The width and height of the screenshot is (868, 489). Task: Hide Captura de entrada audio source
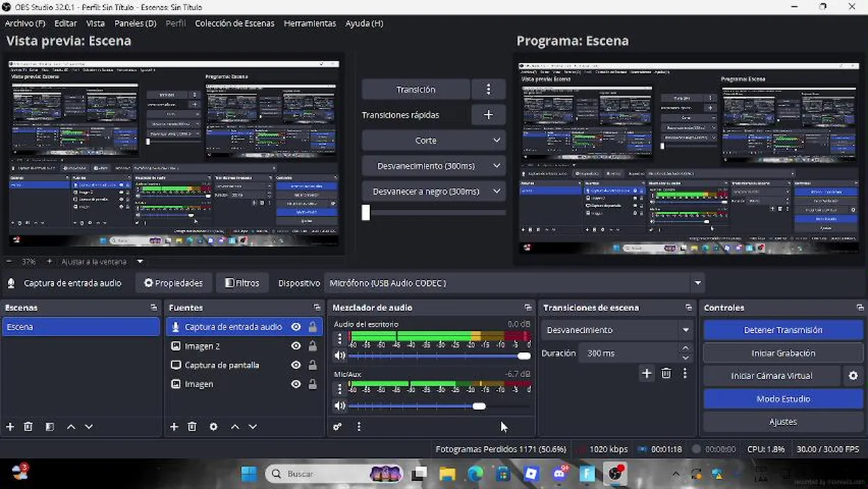tap(296, 327)
